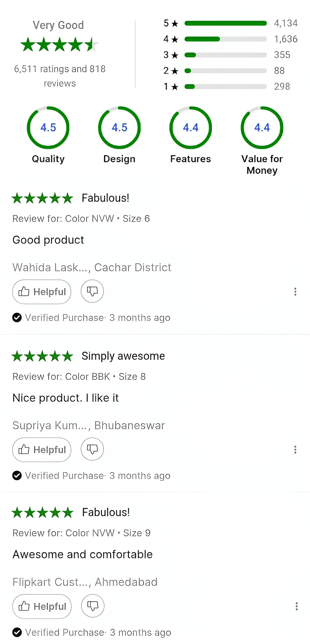Filter by the 4 star rating bar
Image resolution: width=310 pixels, height=644 pixels.
[225, 39]
